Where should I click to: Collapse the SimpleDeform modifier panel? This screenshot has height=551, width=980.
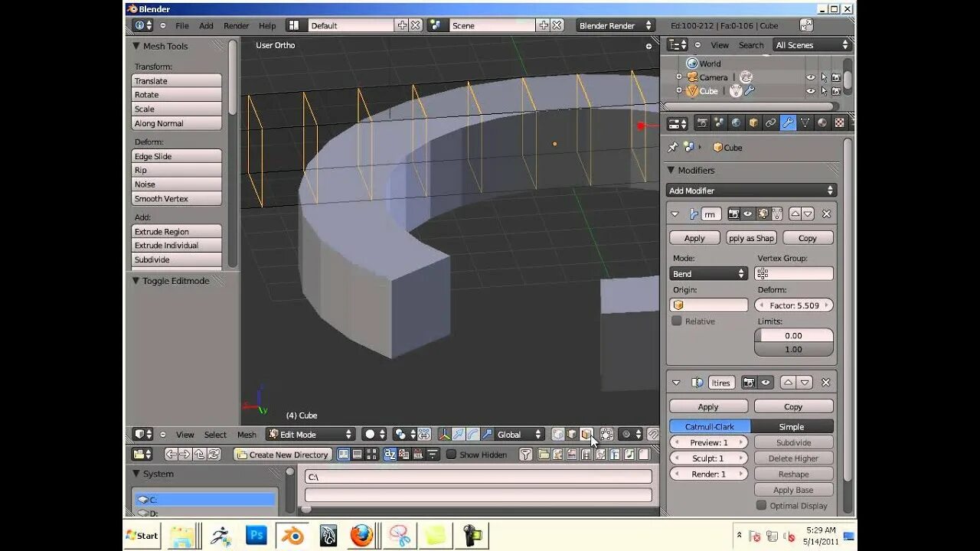675,214
